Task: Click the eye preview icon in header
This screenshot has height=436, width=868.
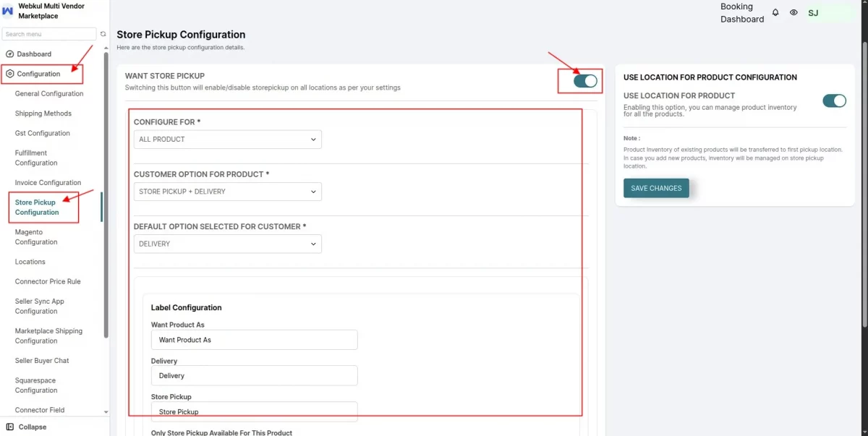Action: (793, 13)
